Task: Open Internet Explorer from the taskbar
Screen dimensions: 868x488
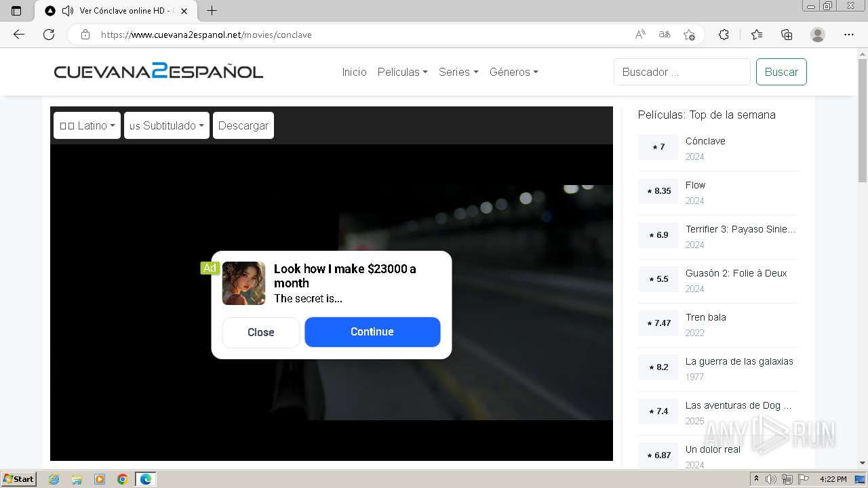Action: 54,479
